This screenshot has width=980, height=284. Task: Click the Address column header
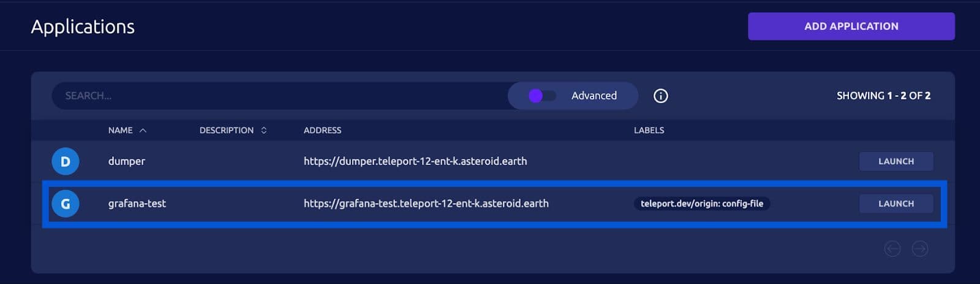coord(322,131)
